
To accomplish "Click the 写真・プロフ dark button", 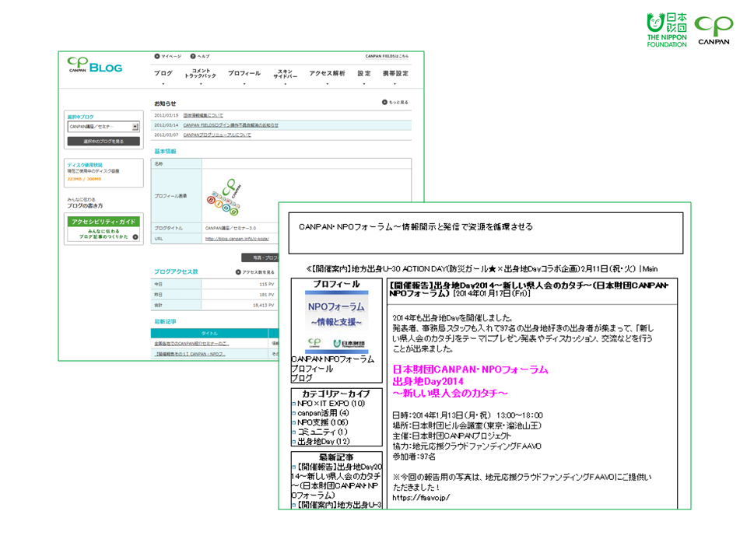I will (x=260, y=257).
